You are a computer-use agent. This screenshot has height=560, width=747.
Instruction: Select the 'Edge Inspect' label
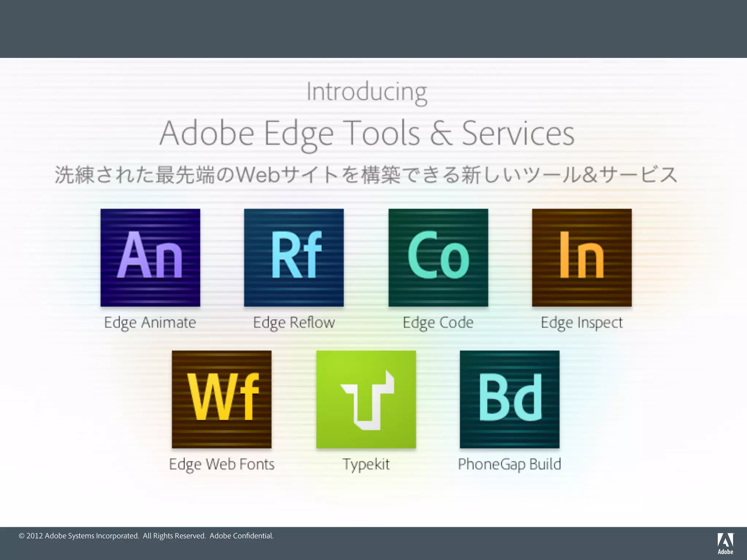pyautogui.click(x=582, y=323)
